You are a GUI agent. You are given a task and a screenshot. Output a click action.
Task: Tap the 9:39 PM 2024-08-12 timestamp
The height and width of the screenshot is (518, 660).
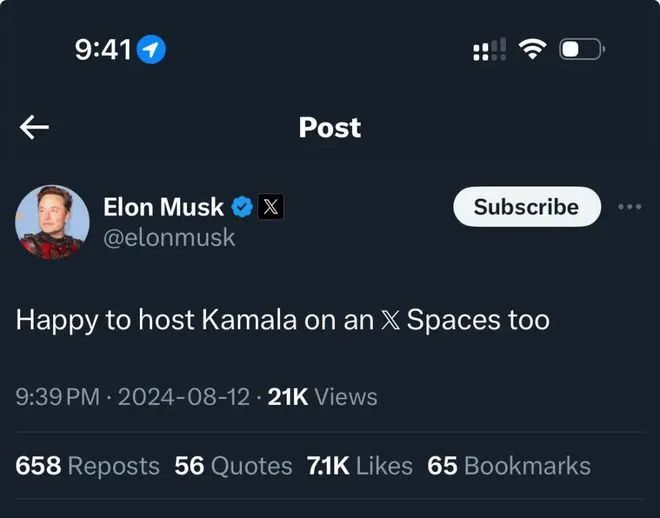coord(133,397)
